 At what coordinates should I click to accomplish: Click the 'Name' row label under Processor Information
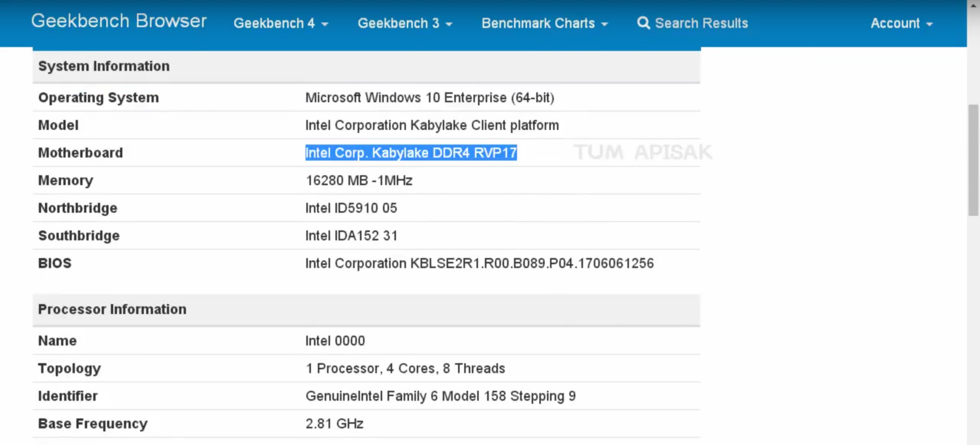point(57,341)
